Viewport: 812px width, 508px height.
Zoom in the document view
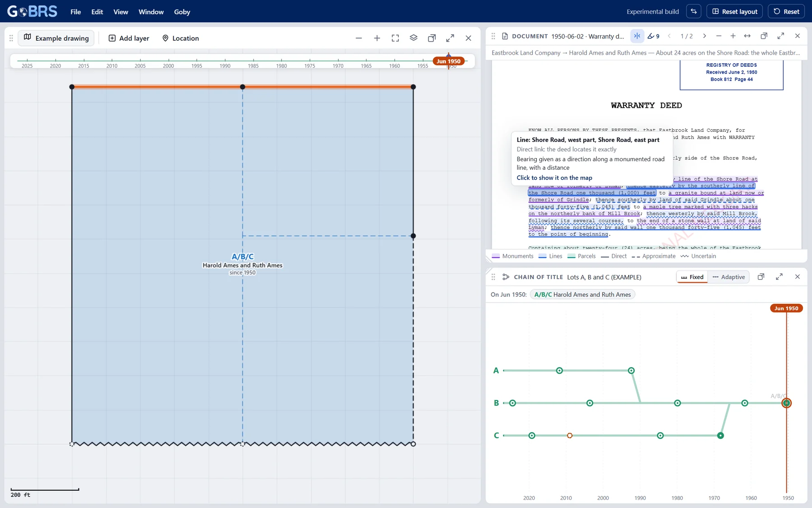click(733, 36)
